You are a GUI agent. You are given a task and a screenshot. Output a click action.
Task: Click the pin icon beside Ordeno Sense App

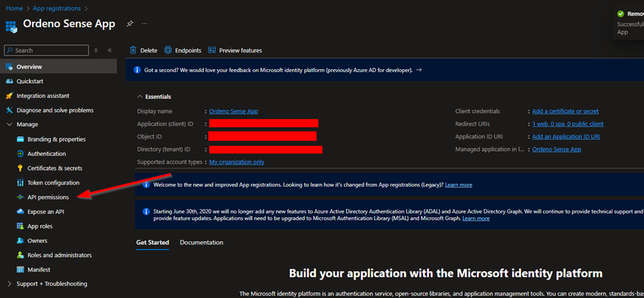click(x=129, y=24)
